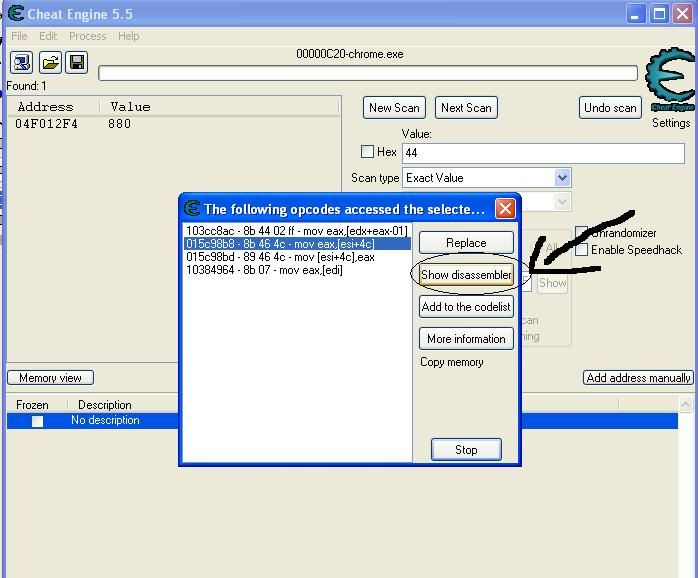
Task: Click Add to the codelist button
Action: (466, 307)
